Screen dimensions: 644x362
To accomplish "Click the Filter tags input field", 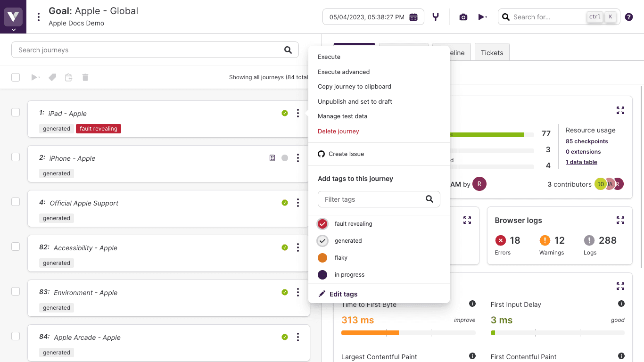I will [x=372, y=199].
